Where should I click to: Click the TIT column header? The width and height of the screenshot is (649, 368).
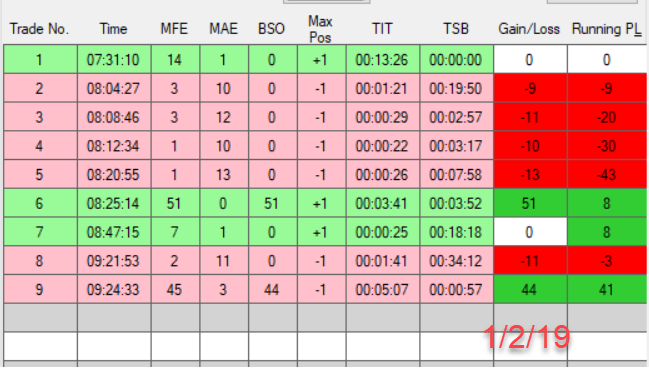pos(382,29)
